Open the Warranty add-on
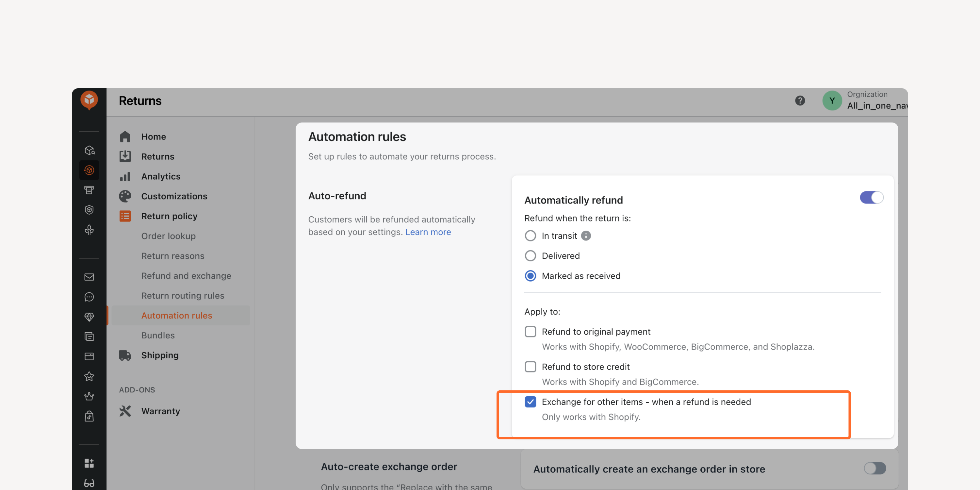 (160, 411)
